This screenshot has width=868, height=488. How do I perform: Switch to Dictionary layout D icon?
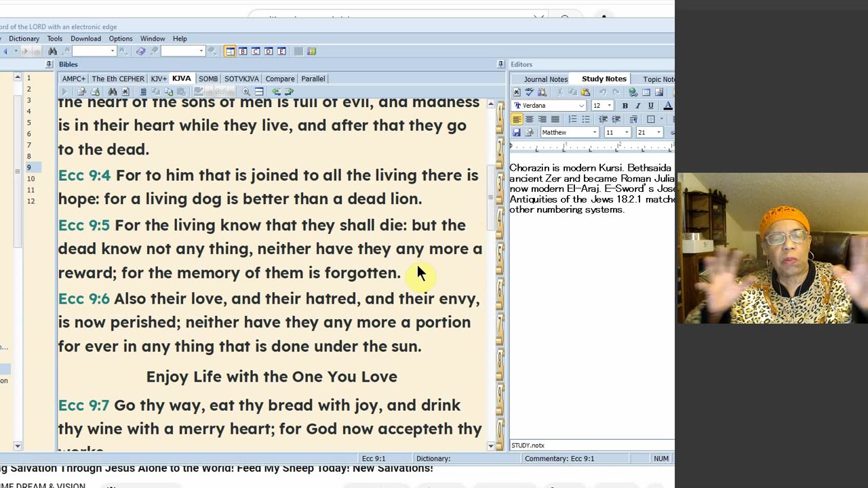click(x=269, y=52)
